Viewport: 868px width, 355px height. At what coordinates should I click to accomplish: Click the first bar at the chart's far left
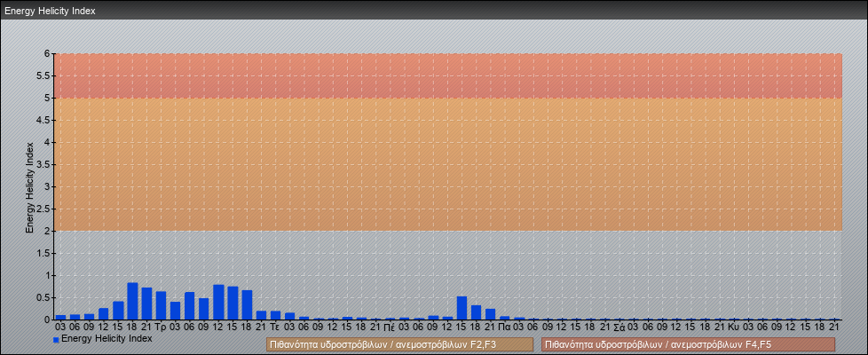(x=60, y=317)
